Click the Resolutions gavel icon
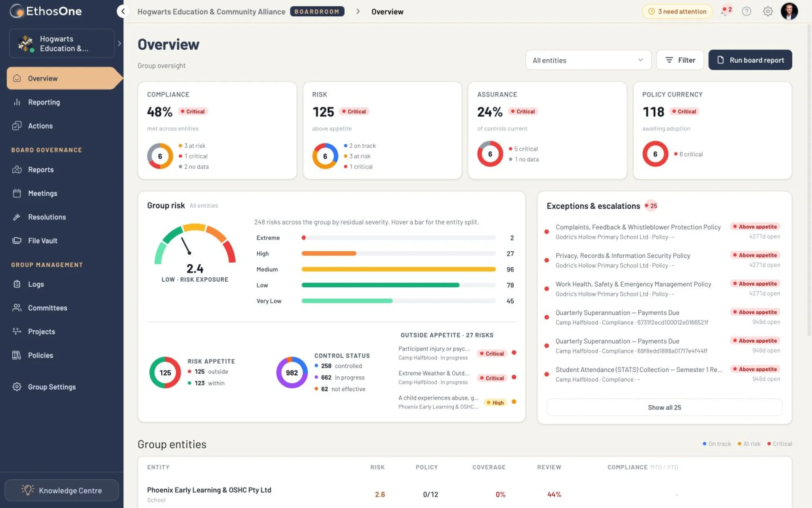Viewport: 812px width, 508px height. click(x=17, y=217)
